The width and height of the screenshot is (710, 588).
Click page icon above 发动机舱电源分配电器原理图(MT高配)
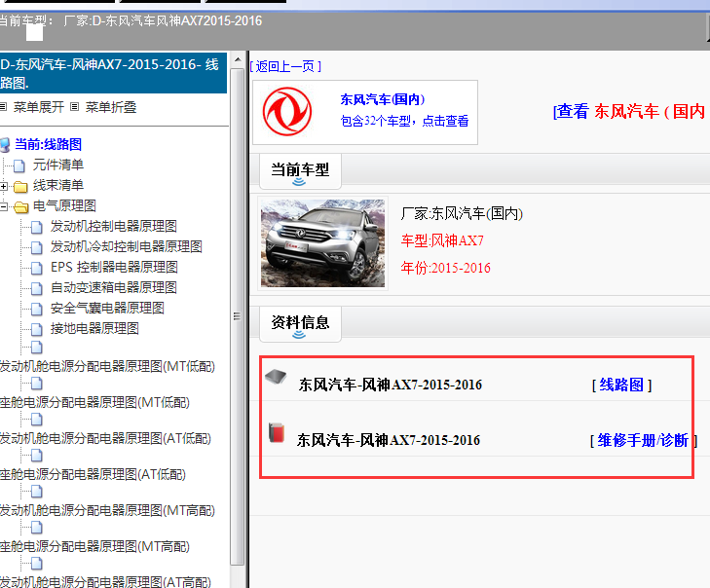point(37,492)
